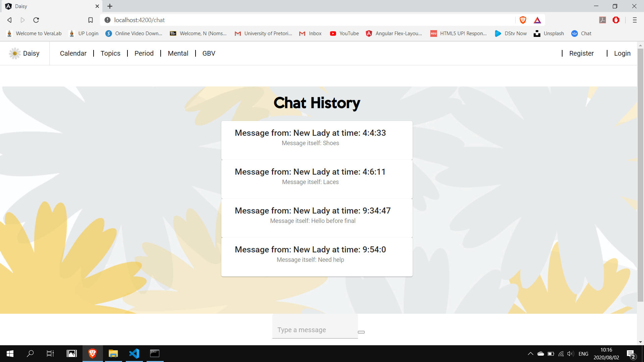Open the browser hamburger menu
This screenshot has height=362, width=644.
tap(634, 20)
